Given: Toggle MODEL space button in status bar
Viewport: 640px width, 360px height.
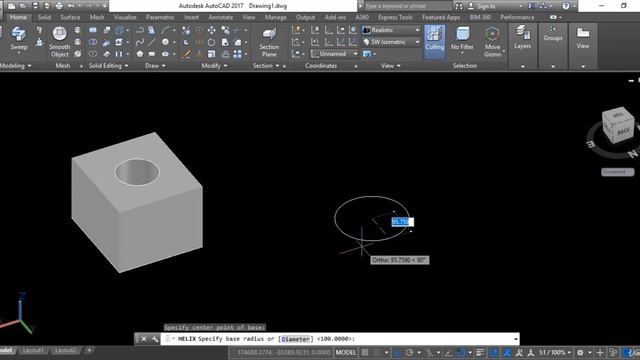Looking at the screenshot, I should point(345,352).
